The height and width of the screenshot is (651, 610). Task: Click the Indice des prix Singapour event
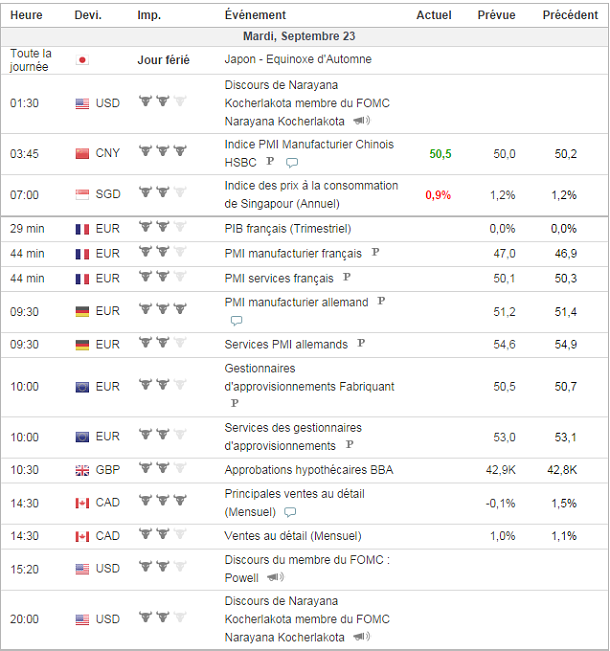[x=311, y=194]
